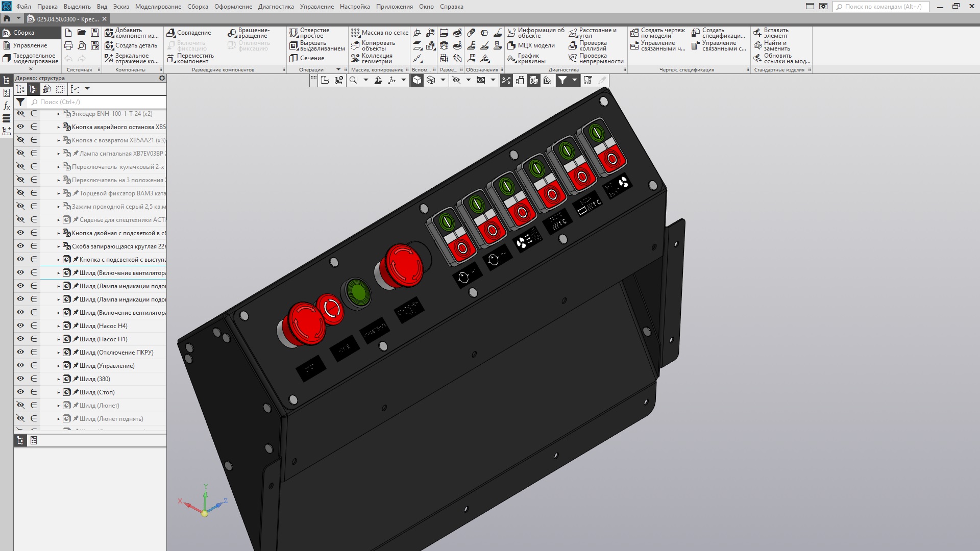Viewport: 980px width, 551px height.
Task: Click the selection filter funnel icon
Action: pos(562,80)
